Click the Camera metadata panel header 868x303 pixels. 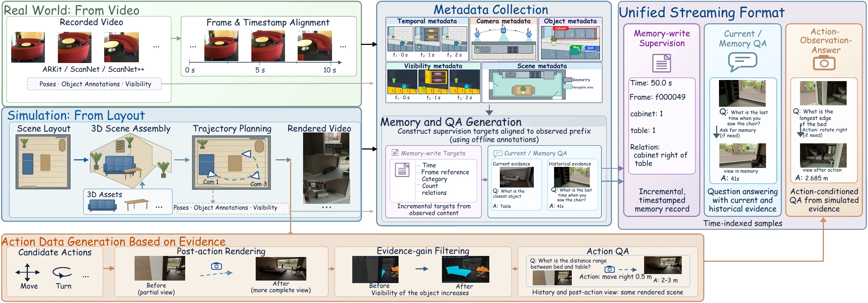503,21
